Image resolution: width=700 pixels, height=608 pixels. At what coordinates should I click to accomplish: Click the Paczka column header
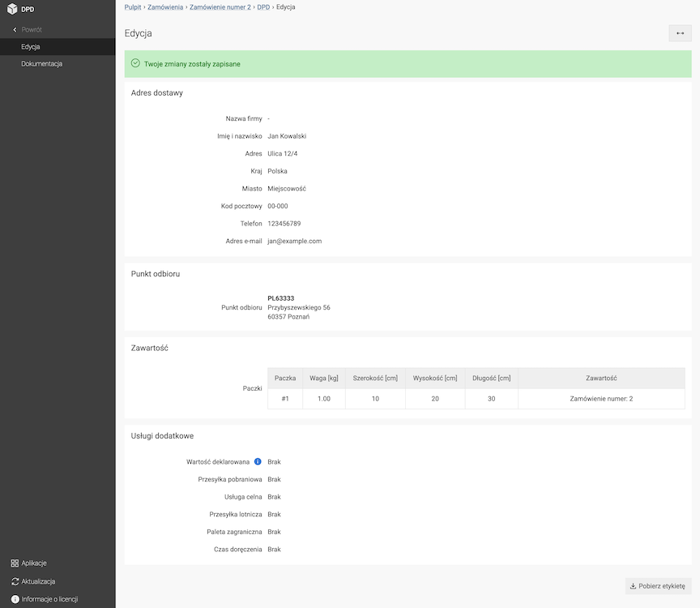tap(285, 378)
